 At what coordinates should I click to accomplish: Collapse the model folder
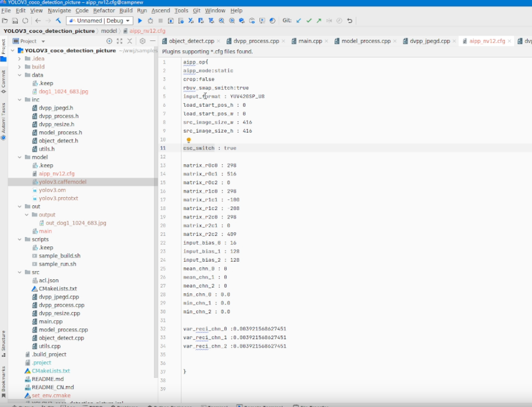click(x=19, y=157)
